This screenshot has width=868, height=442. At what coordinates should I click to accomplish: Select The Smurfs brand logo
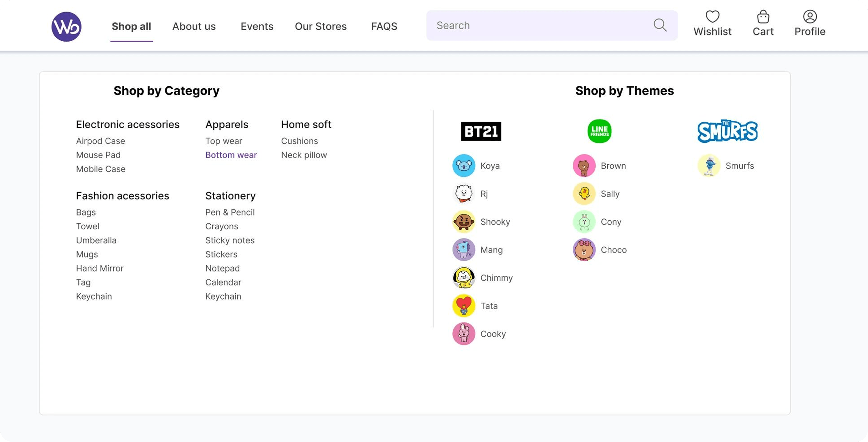point(727,131)
